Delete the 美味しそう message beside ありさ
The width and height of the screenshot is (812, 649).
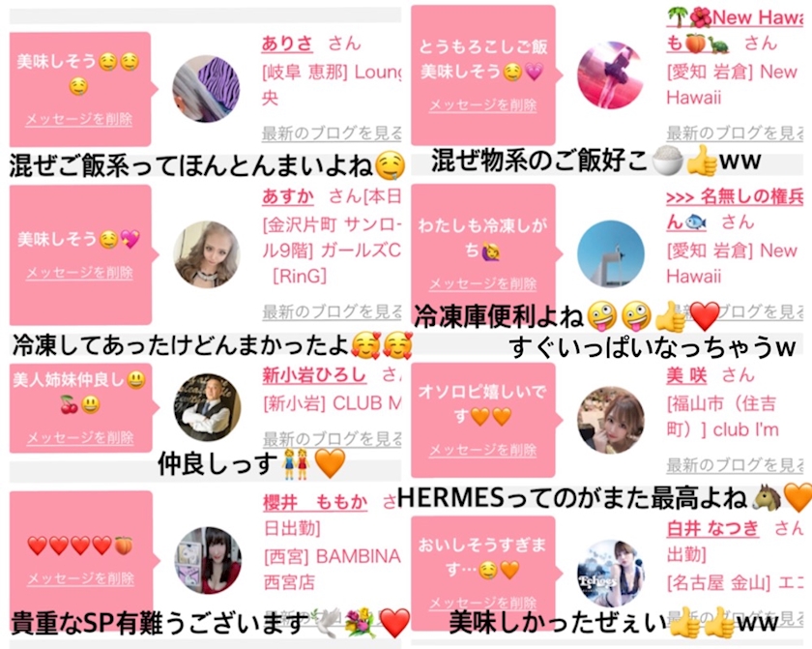79,120
